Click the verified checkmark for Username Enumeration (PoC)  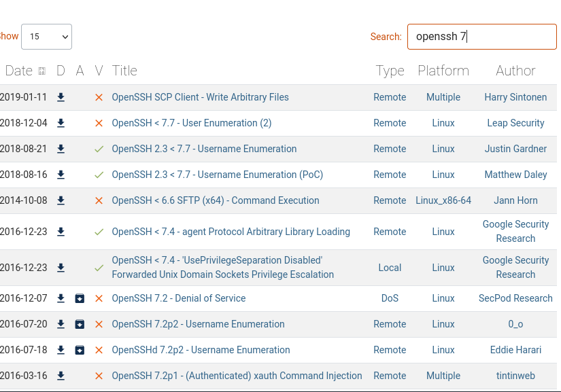(99, 175)
